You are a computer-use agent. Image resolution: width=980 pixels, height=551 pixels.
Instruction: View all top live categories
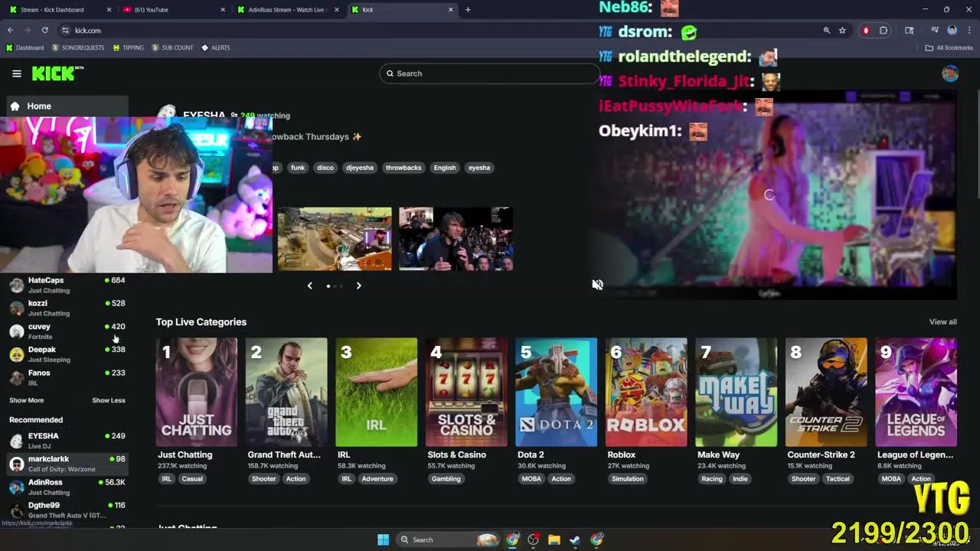click(942, 322)
